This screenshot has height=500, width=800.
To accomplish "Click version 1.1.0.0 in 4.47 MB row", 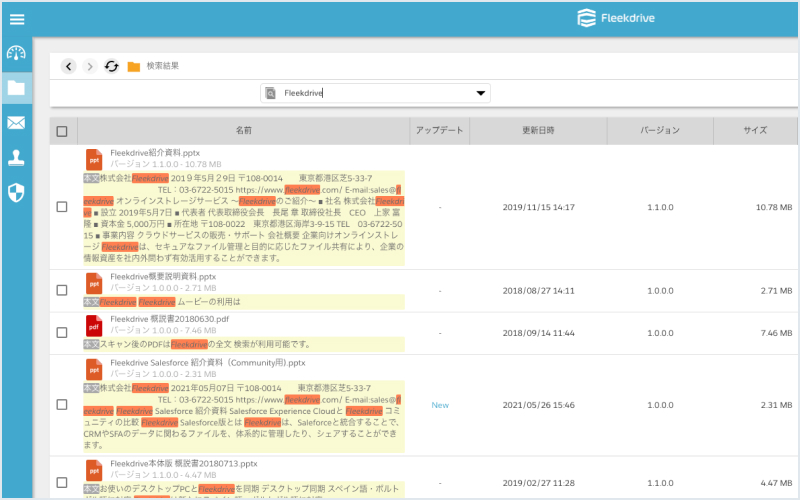I will pyautogui.click(x=660, y=483).
